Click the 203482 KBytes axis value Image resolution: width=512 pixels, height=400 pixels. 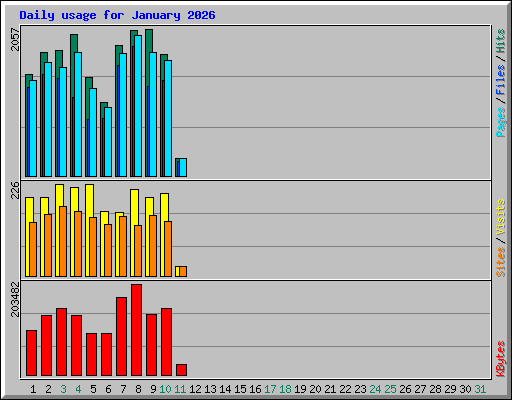pyautogui.click(x=15, y=299)
